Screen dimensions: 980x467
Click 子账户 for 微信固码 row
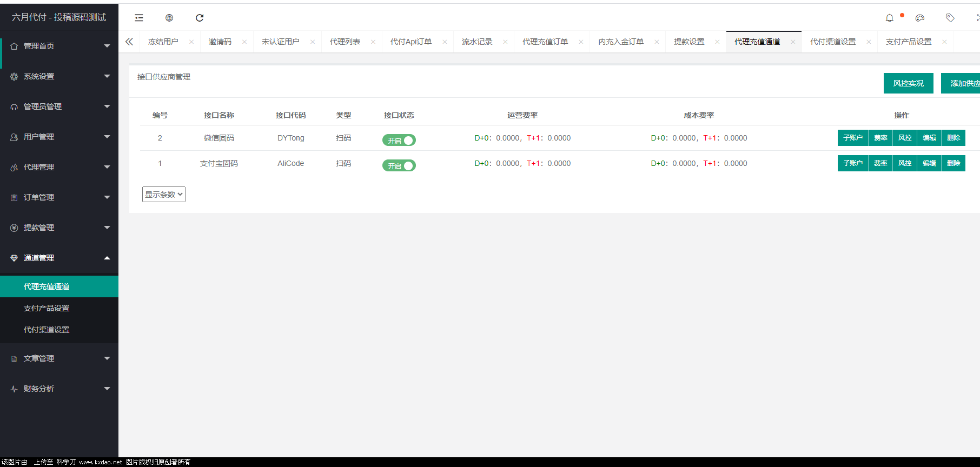[852, 138]
